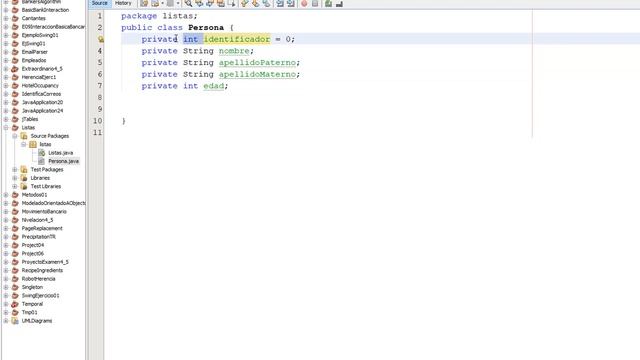Click the Extraordinario4_5 project icon
This screenshot has height=360, width=640.
coord(15,69)
